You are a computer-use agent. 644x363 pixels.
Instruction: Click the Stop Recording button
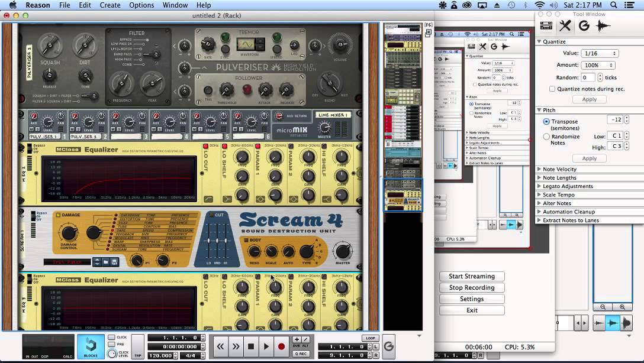[x=472, y=287]
